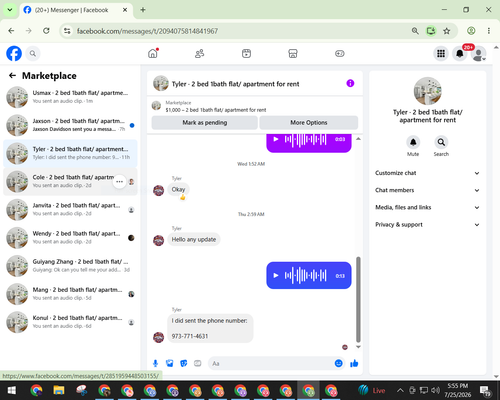Open the more options dots on Cole chat
Image resolution: width=500 pixels, height=400 pixels.
coord(119,182)
